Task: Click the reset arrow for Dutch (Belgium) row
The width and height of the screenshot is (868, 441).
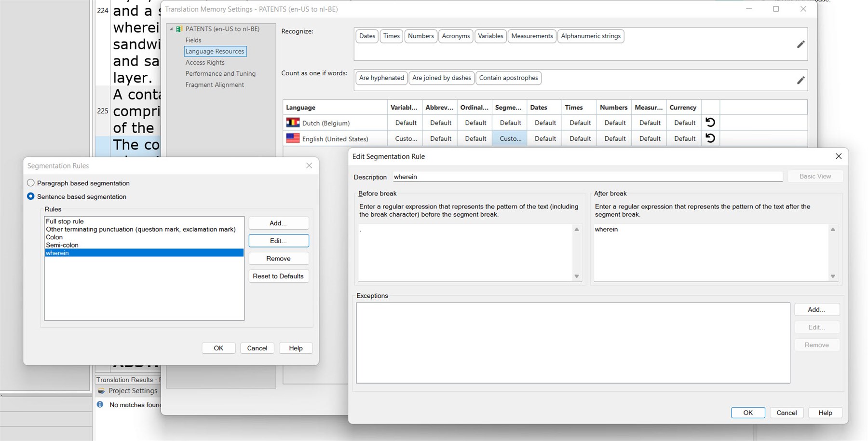Action: tap(710, 122)
